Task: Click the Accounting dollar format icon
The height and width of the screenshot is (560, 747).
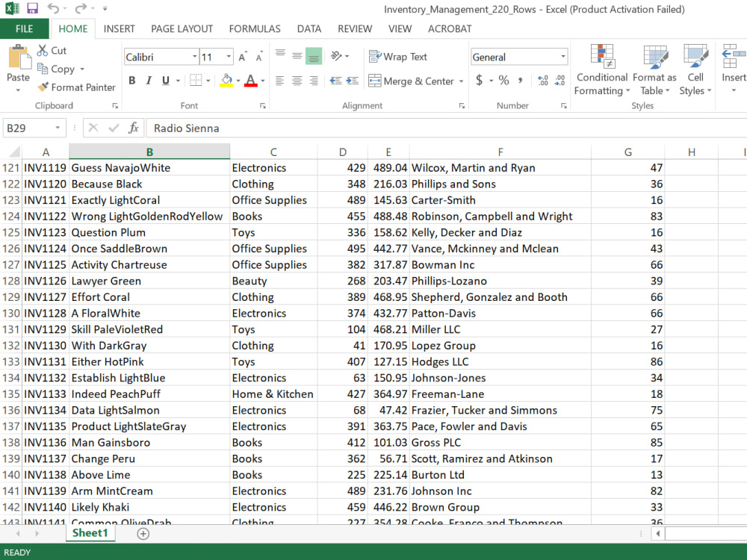Action: click(x=480, y=81)
